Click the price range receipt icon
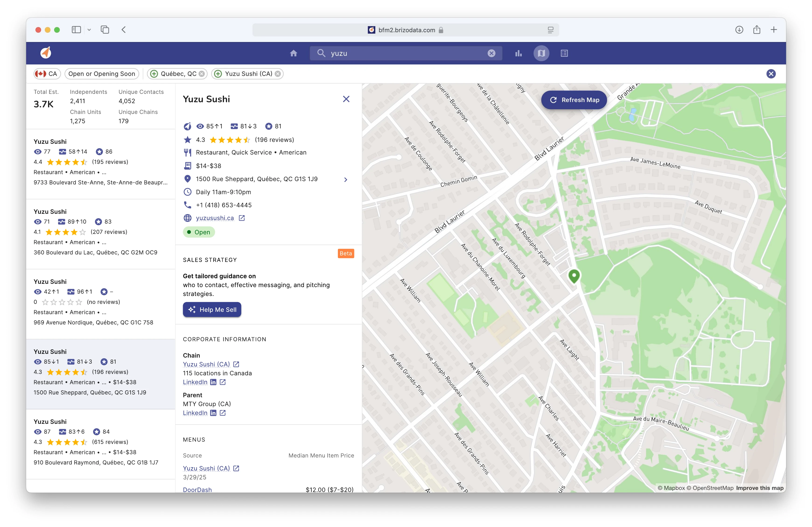 tap(187, 166)
